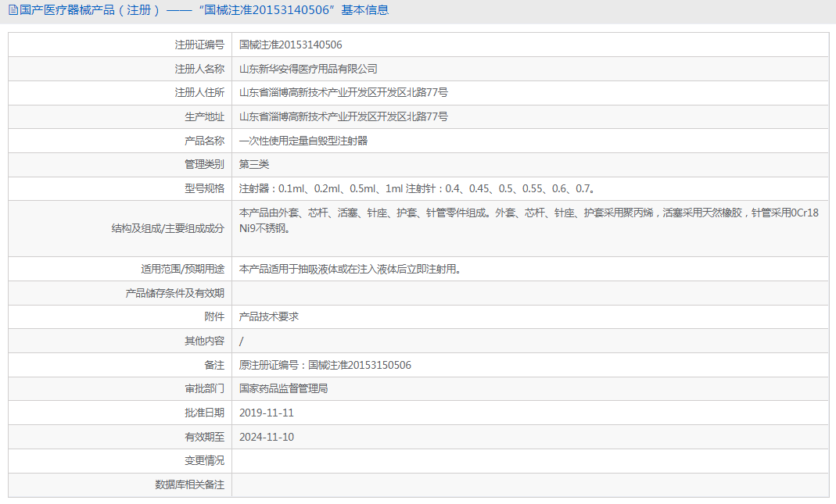836x504 pixels.
Task: Click value 第三类
Action: pyautogui.click(x=254, y=165)
